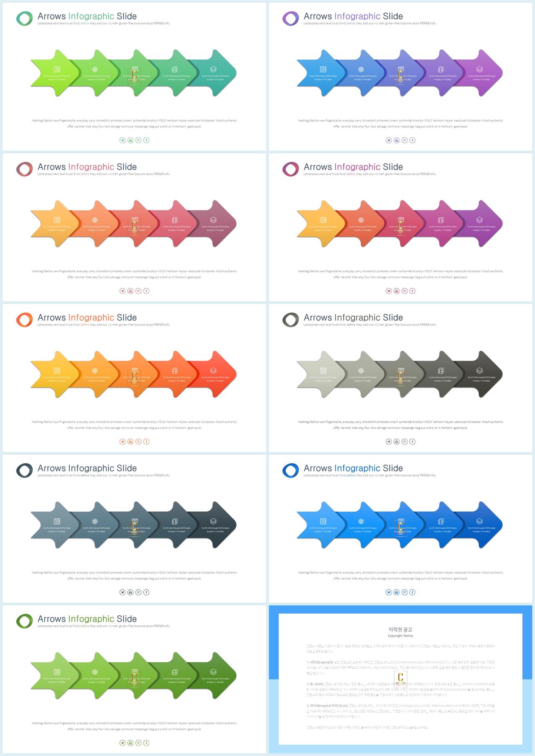
Task: Click the layers icon on the purple arrow tip
Action: tap(479, 69)
